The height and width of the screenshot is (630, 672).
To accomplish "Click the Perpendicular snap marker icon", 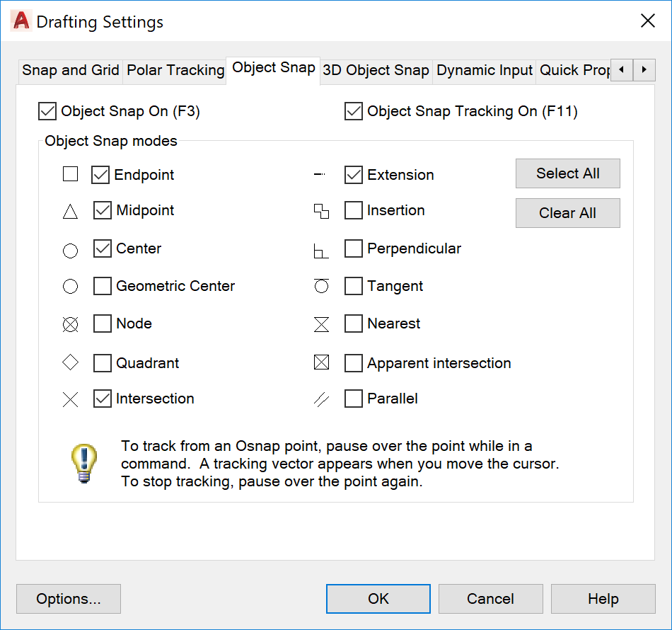I will coord(321,251).
